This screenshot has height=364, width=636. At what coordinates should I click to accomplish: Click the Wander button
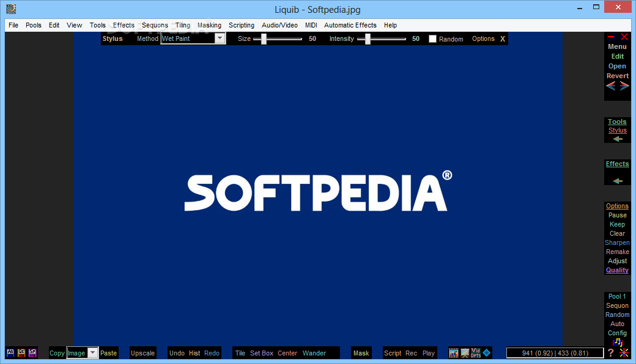[x=314, y=353]
